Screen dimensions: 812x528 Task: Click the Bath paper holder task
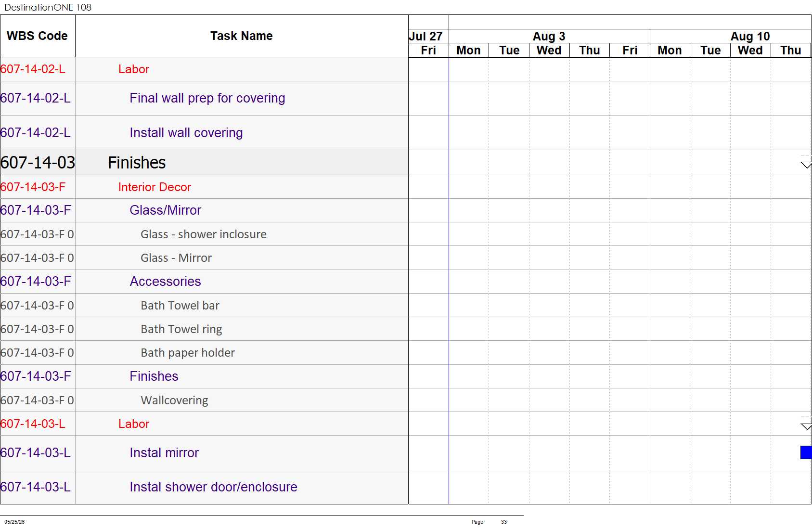click(x=188, y=353)
